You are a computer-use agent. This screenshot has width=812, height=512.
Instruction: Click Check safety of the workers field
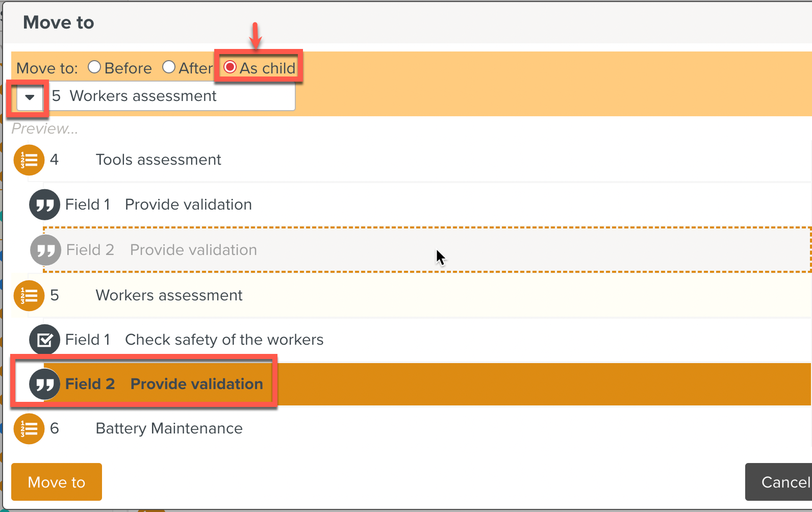224,340
